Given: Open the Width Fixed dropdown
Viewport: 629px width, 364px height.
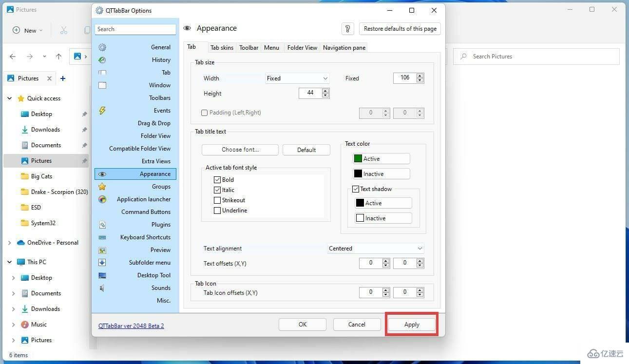Looking at the screenshot, I should coord(297,78).
